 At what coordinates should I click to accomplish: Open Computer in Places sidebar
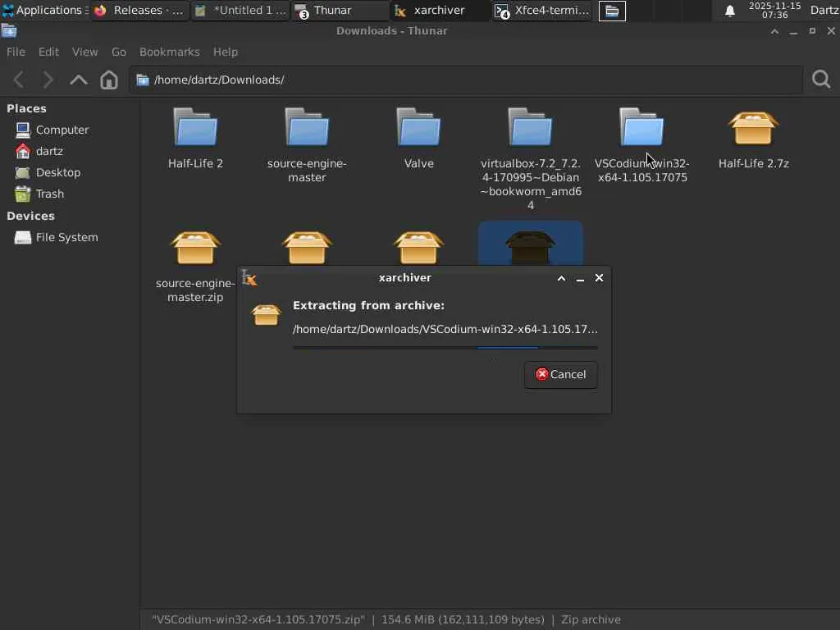[52, 130]
